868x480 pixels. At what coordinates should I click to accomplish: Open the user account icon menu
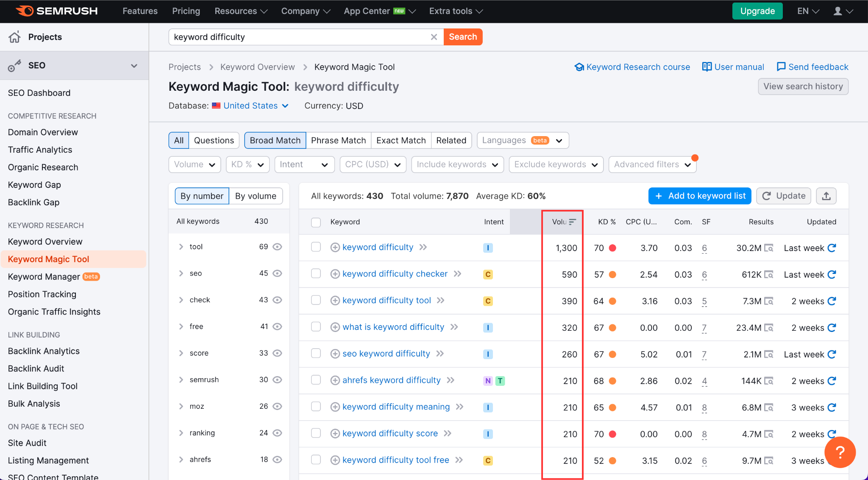pos(843,11)
